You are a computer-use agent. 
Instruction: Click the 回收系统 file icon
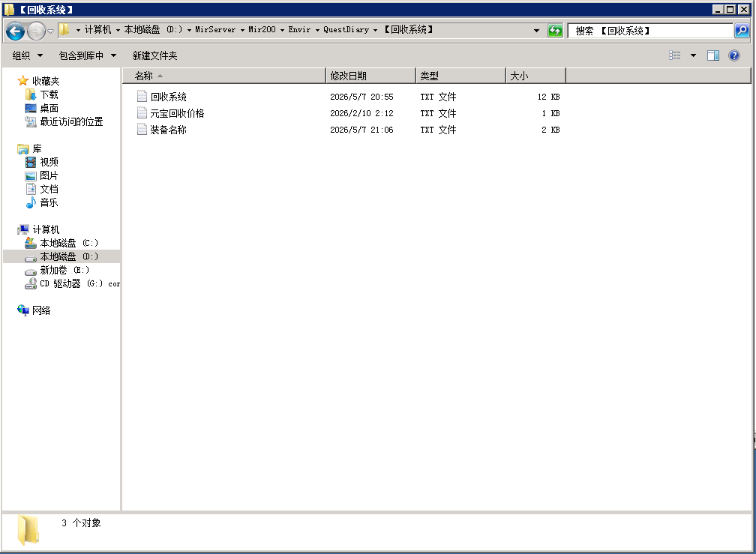coord(142,97)
